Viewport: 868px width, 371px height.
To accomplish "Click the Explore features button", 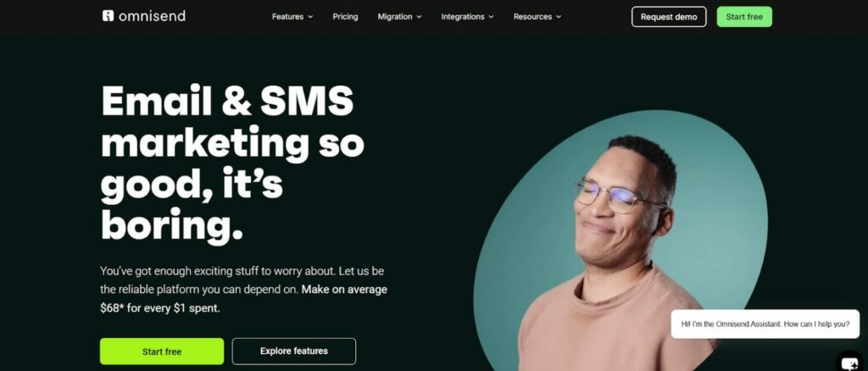I will pos(294,352).
